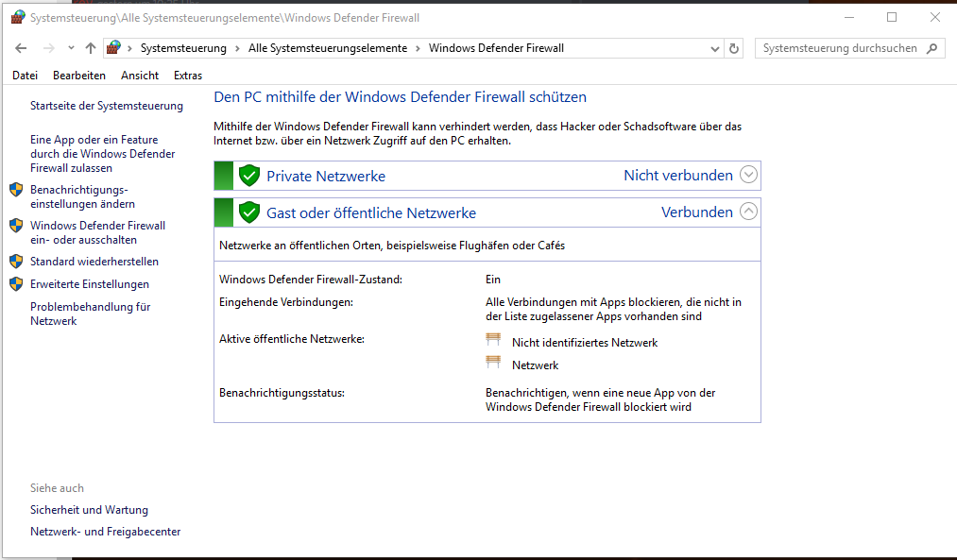Click the refresh icon in the address bar

pos(734,47)
